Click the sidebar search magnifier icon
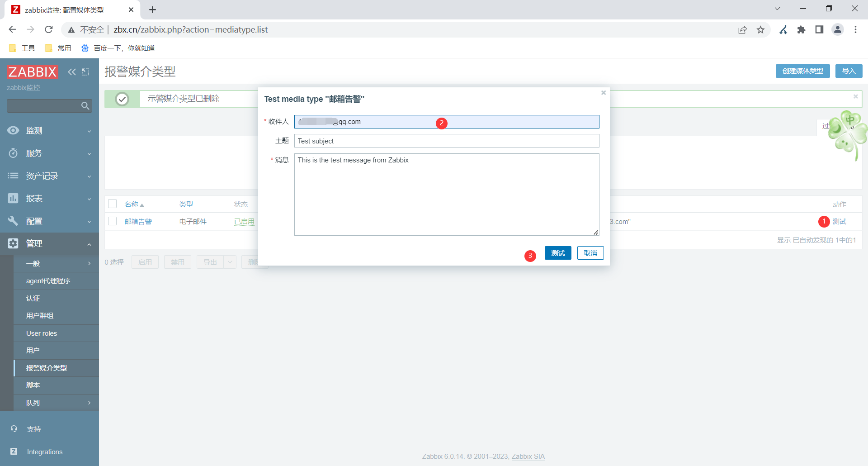Viewport: 868px width, 466px height. (x=85, y=106)
